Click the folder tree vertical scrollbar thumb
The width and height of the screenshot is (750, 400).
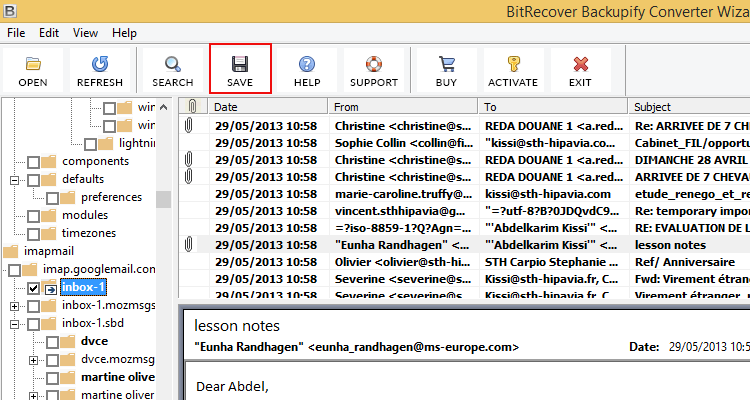point(164,199)
